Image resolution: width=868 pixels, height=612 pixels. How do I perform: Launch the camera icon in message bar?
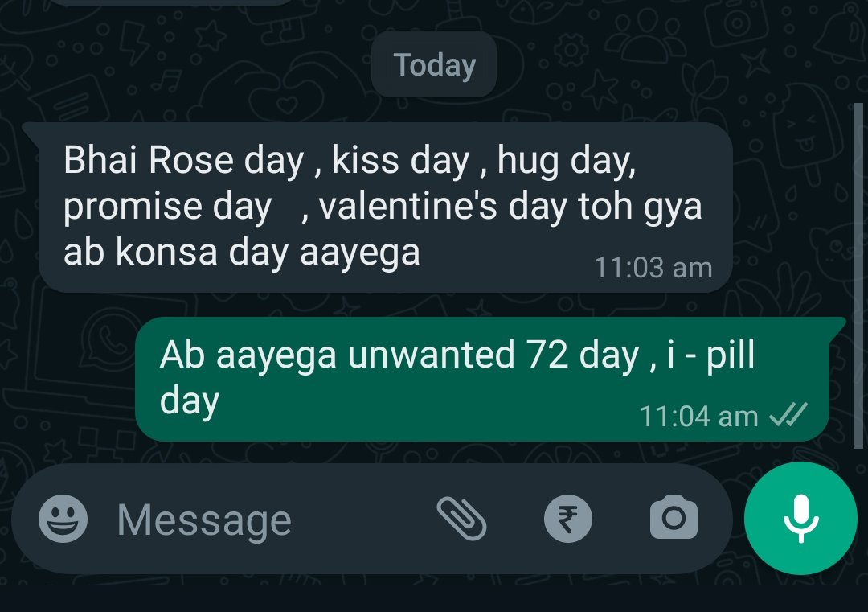tap(674, 517)
